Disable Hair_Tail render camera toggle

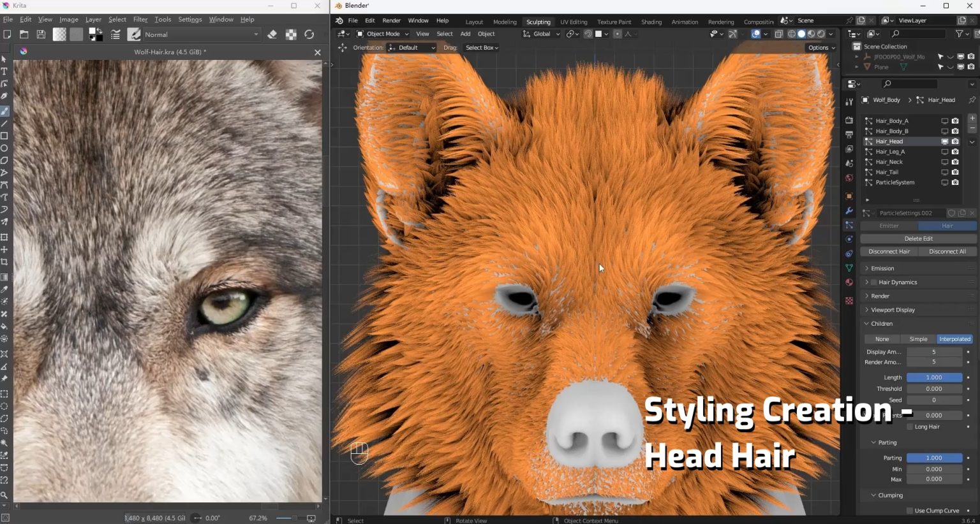(954, 171)
